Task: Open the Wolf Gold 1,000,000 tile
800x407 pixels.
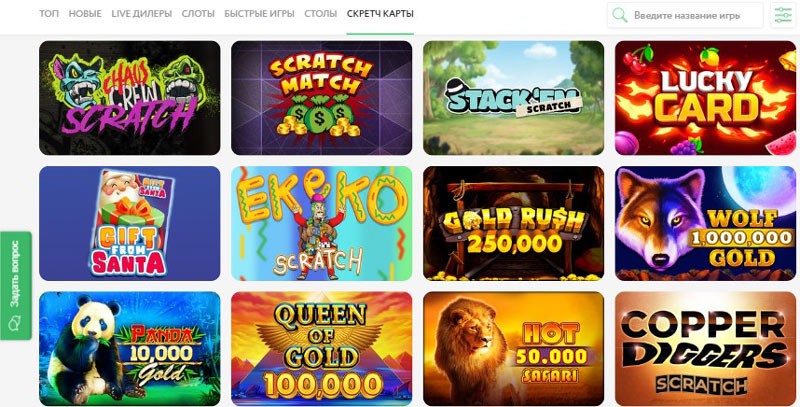Action: coord(706,223)
